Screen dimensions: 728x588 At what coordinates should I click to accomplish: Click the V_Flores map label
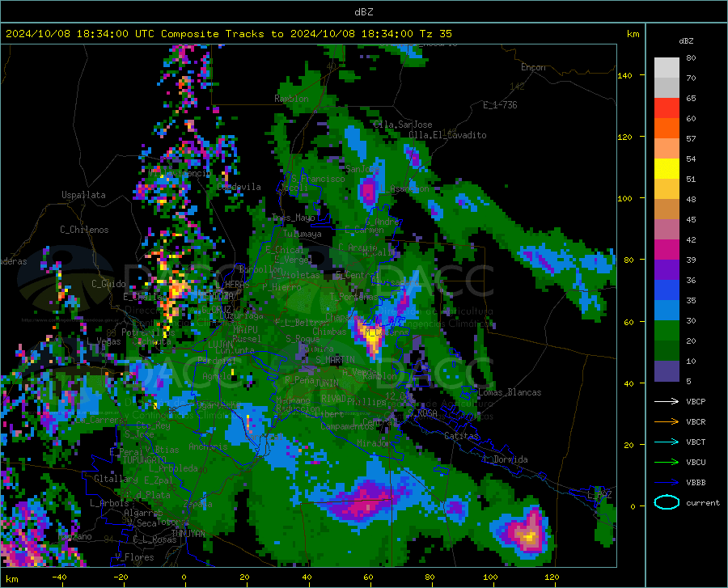pyautogui.click(x=134, y=557)
